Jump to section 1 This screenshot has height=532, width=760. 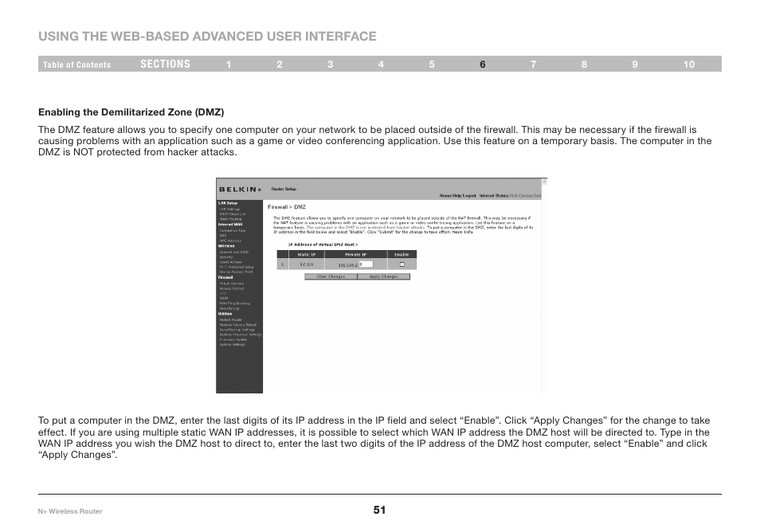[229, 65]
